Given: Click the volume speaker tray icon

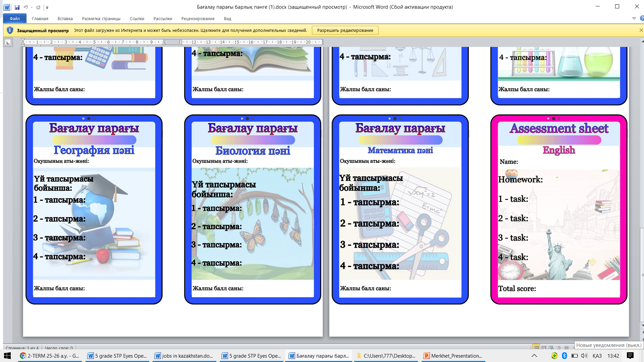Looking at the screenshot, I should (x=584, y=356).
